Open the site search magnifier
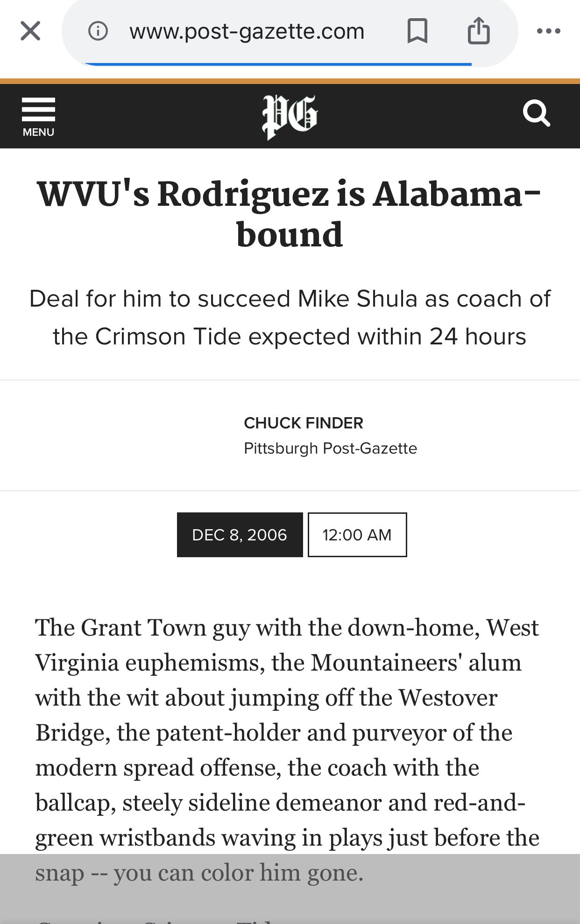 [x=537, y=113]
